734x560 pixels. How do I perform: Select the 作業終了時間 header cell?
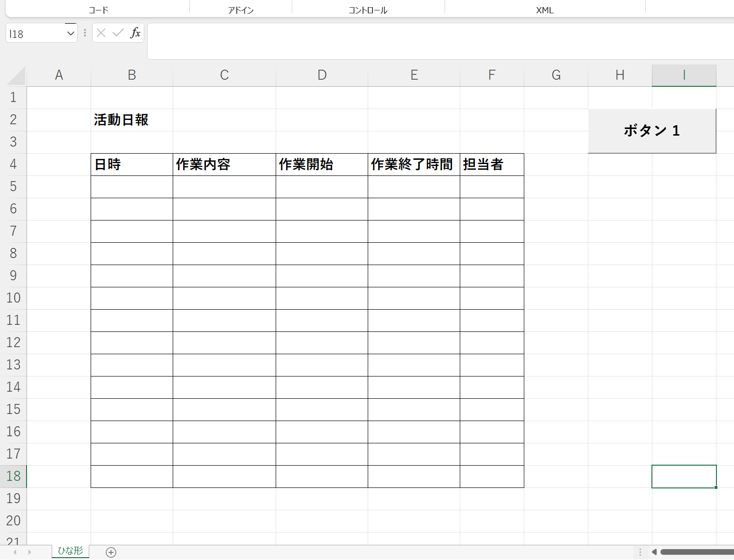(x=413, y=165)
